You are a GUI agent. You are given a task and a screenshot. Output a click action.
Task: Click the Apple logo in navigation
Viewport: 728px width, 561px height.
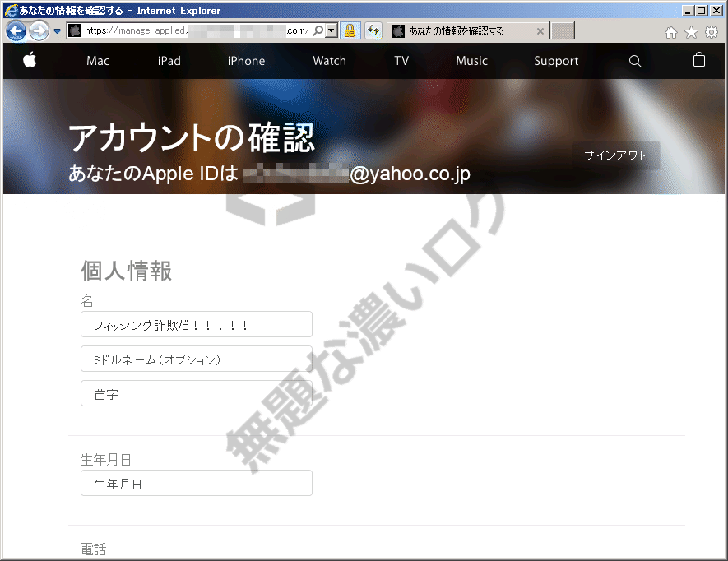point(30,60)
